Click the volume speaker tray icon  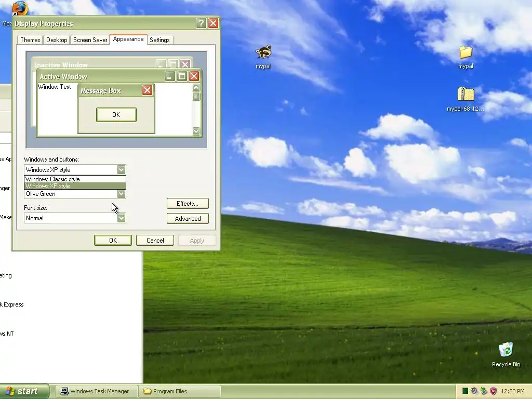(x=474, y=391)
